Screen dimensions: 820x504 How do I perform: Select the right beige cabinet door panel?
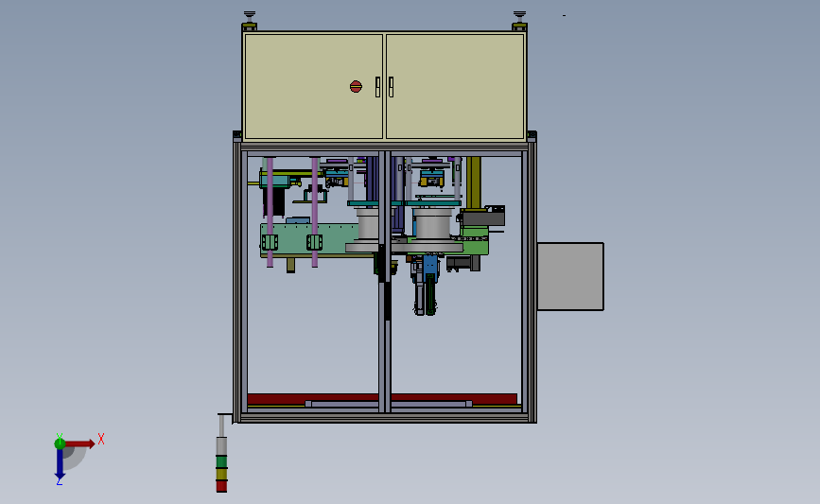point(455,86)
